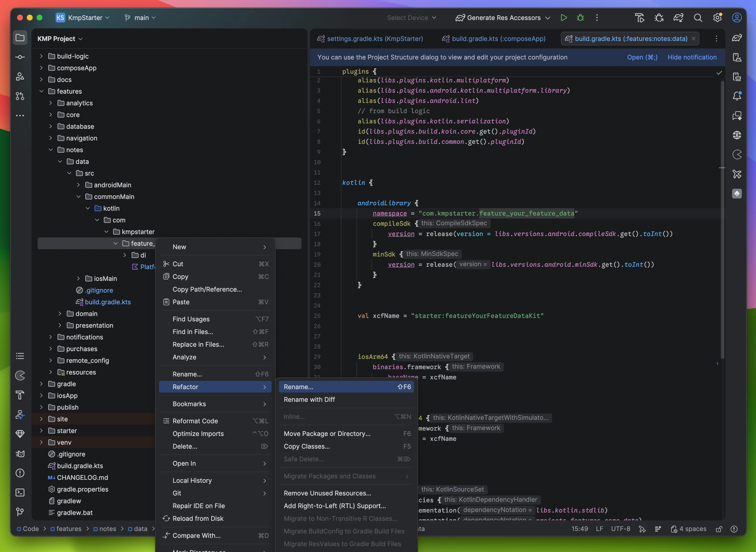The height and width of the screenshot is (552, 756).
Task: Click the Pull Requests sidebar icon
Action: pos(20,96)
